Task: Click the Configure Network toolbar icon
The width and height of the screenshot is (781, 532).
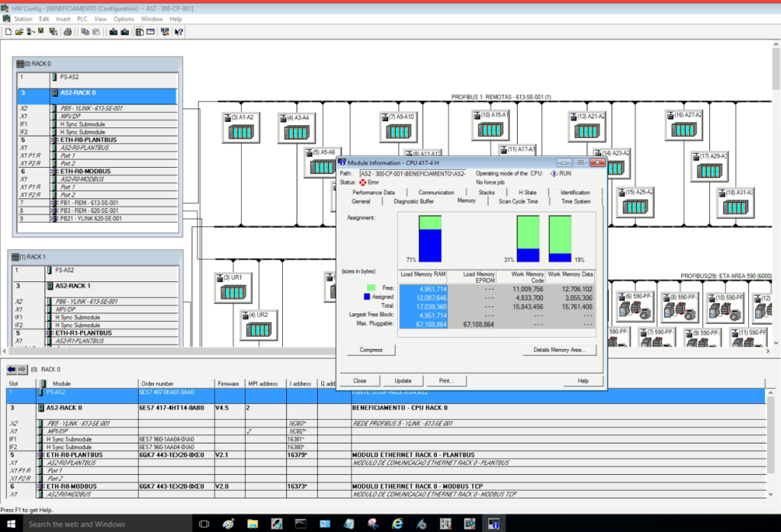Action: 165,32
